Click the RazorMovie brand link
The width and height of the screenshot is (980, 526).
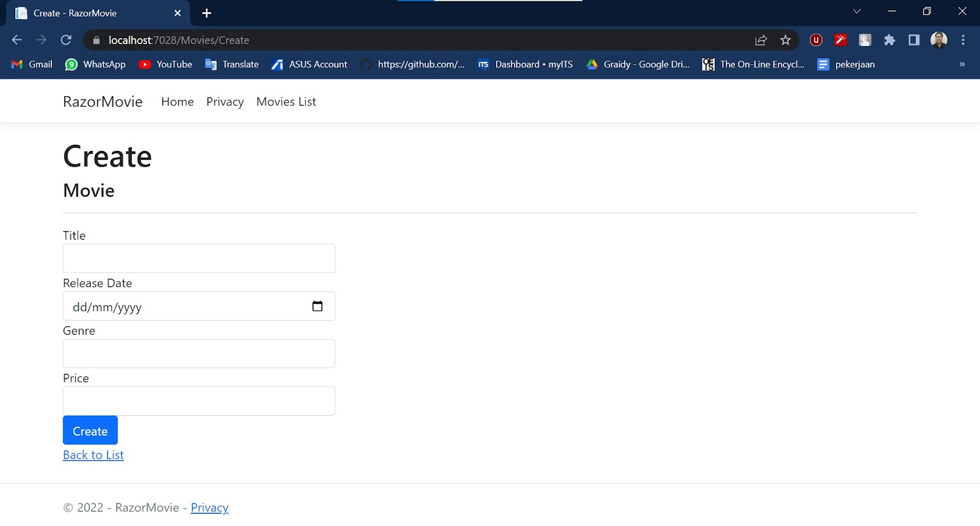tap(103, 102)
